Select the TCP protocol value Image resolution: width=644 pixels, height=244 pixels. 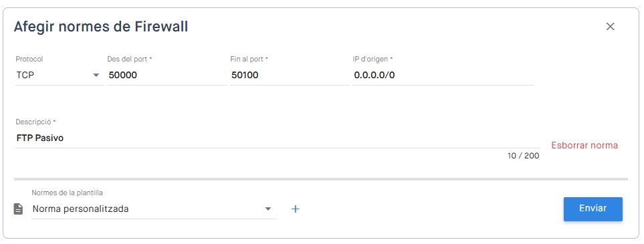point(25,76)
